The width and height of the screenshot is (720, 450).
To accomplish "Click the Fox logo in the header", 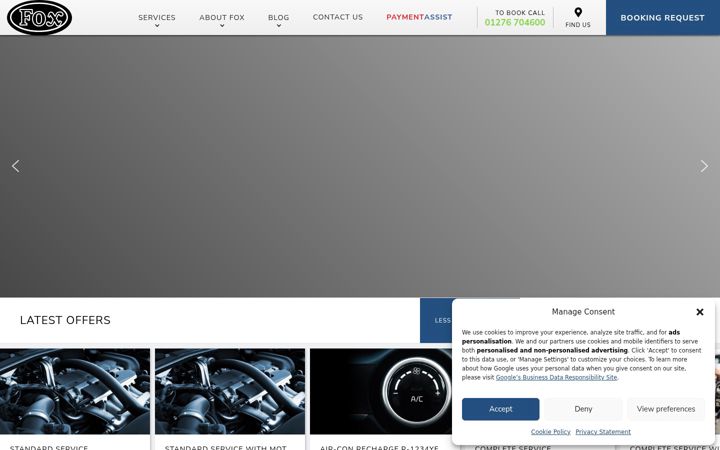I will (x=39, y=17).
